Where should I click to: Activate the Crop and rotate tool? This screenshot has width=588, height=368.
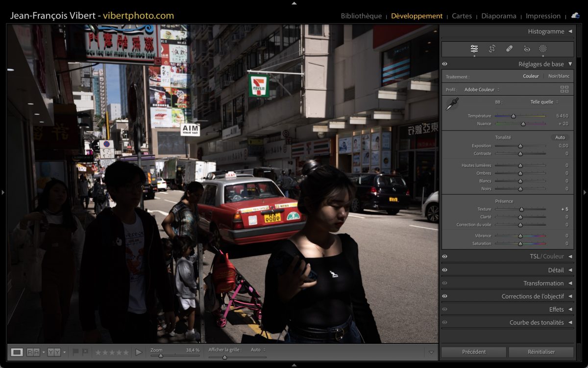pyautogui.click(x=492, y=49)
